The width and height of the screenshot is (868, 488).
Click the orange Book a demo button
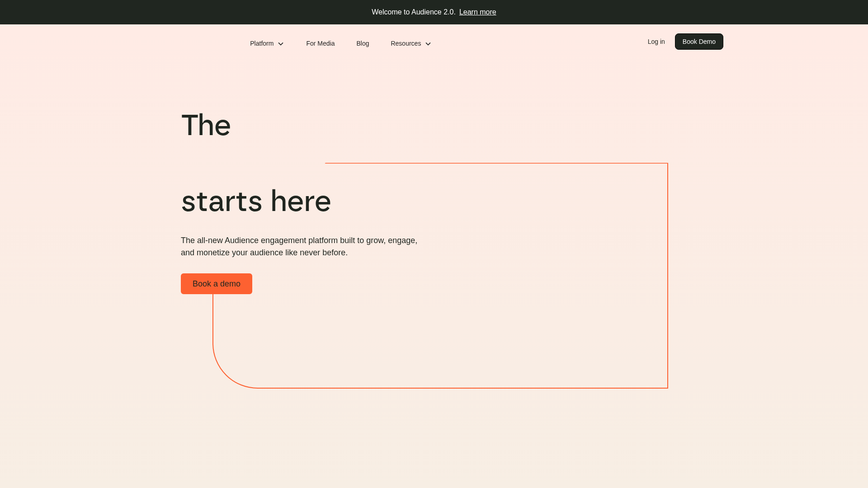coord(217,284)
